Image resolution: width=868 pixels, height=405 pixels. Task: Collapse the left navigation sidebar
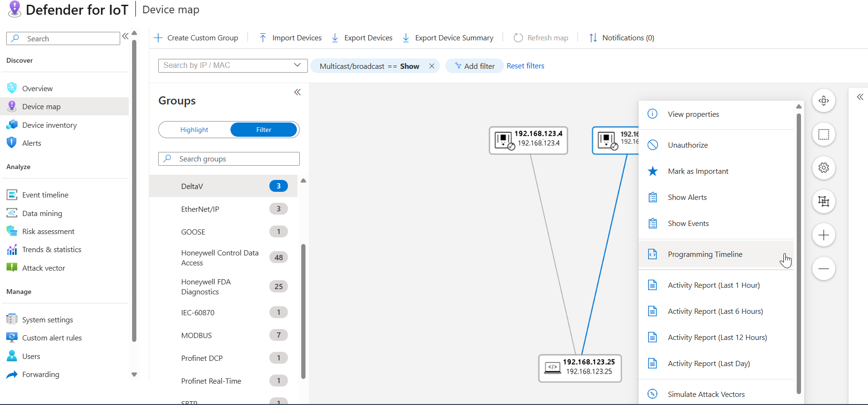click(125, 36)
